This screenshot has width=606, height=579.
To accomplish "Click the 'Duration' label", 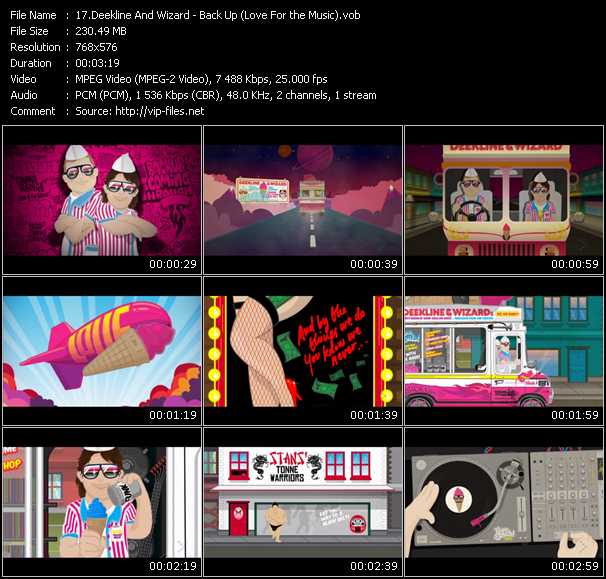I will point(31,63).
